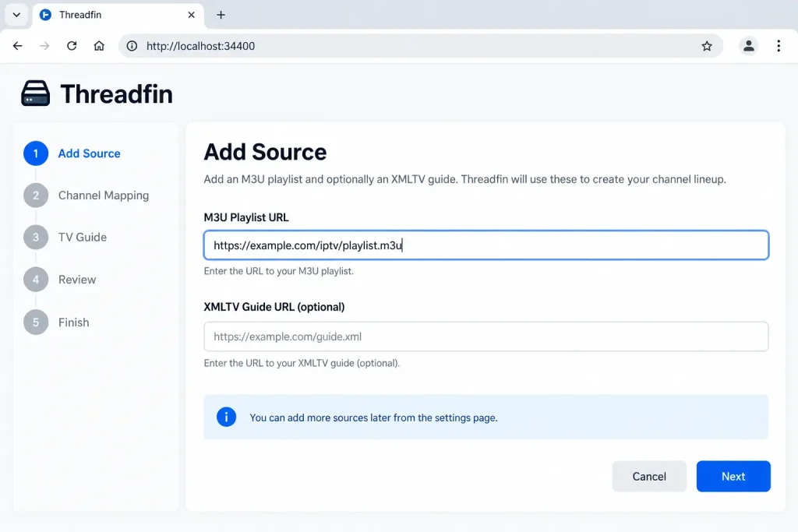Select step 2 circle for Channel Mapping
Image resolution: width=798 pixels, height=532 pixels.
(x=36, y=196)
